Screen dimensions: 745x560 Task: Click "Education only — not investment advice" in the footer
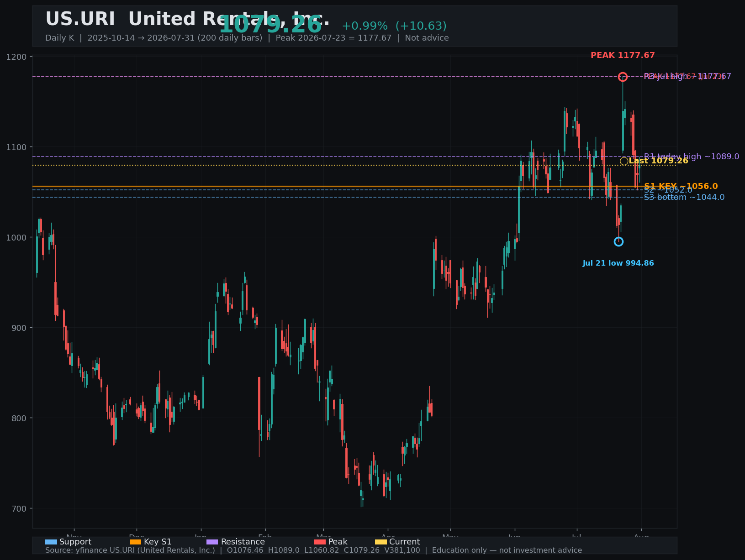click(507, 550)
